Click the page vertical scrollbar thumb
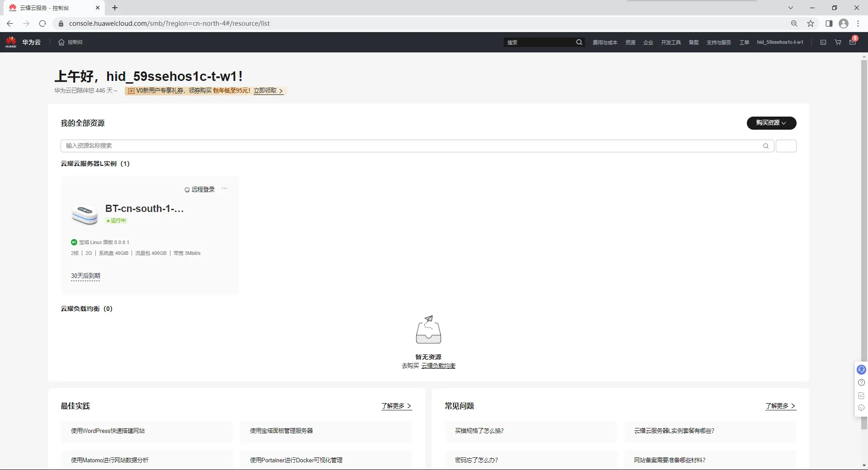This screenshot has height=470, width=868. coord(864,244)
